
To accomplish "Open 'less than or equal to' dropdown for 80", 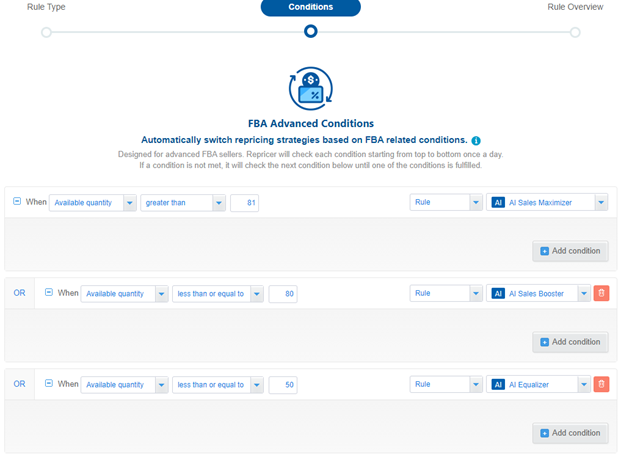I will click(218, 294).
